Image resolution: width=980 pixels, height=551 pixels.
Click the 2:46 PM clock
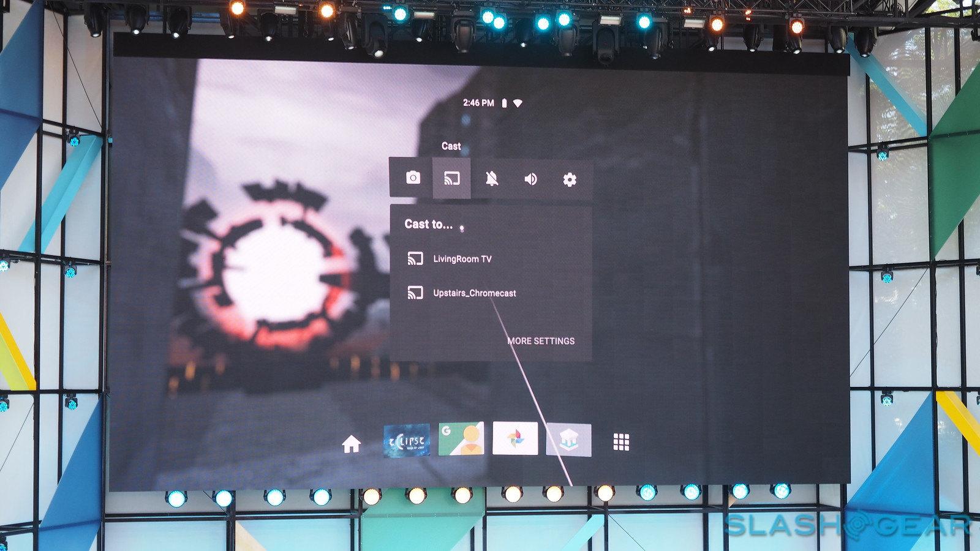(478, 103)
